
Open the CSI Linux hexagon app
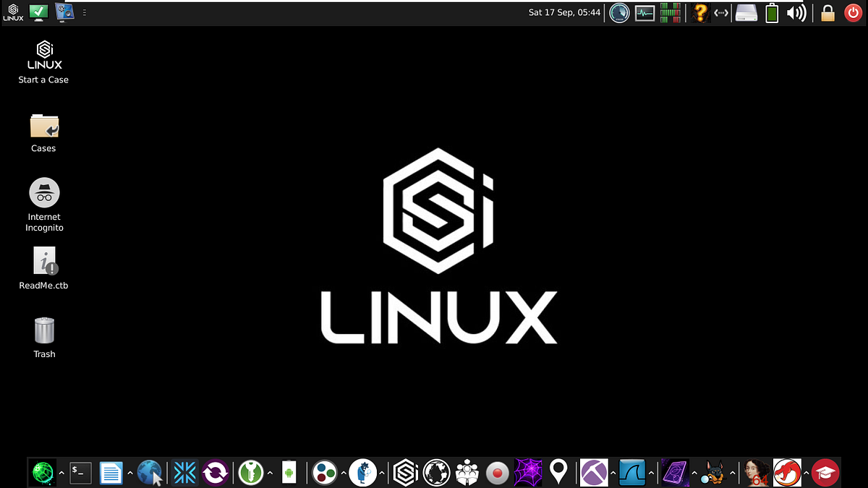(x=405, y=472)
